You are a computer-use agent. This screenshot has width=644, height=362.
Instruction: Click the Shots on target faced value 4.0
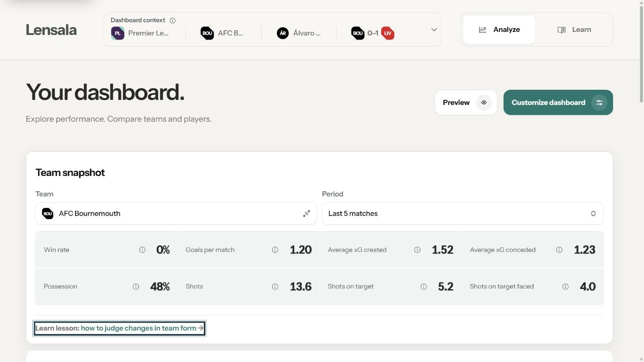pos(588,286)
